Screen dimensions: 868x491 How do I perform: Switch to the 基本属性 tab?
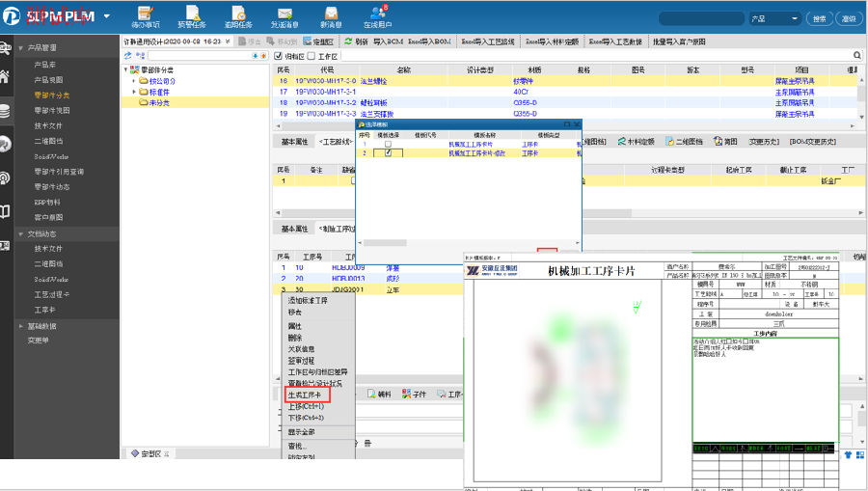(294, 142)
